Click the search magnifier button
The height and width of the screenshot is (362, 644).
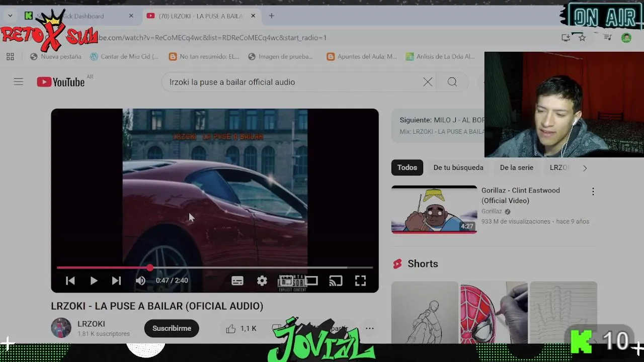pos(452,82)
